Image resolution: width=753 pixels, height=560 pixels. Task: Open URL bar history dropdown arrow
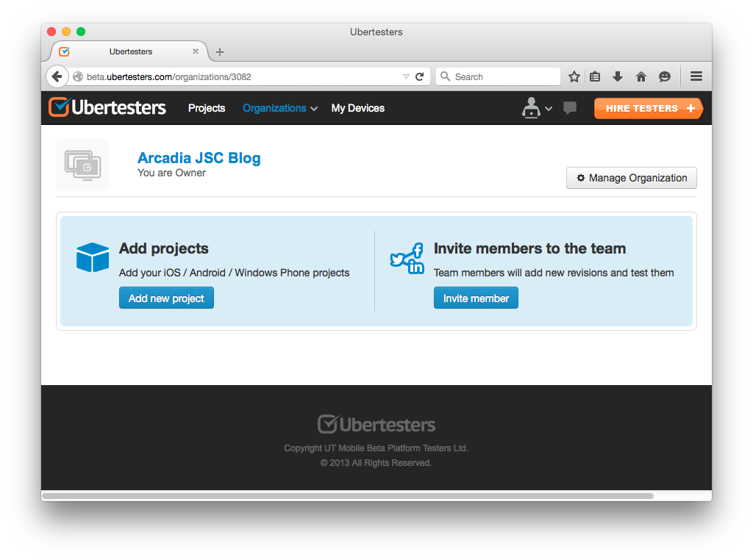(x=406, y=76)
